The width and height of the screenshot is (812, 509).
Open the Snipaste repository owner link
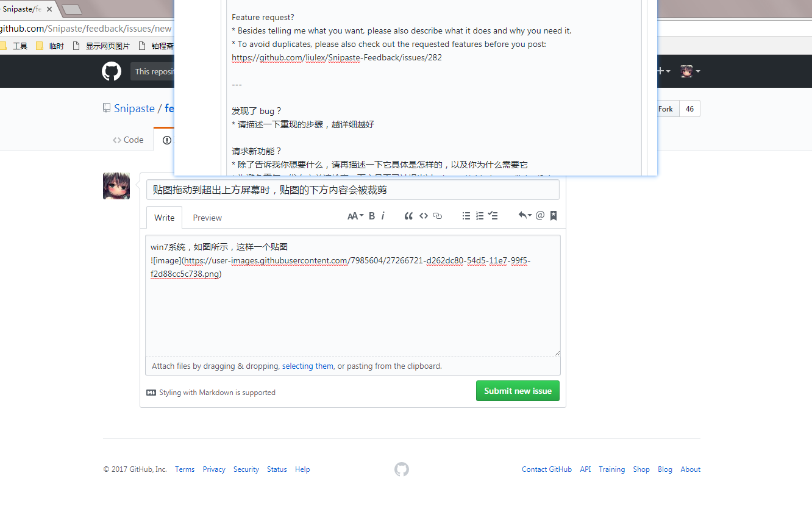(134, 108)
